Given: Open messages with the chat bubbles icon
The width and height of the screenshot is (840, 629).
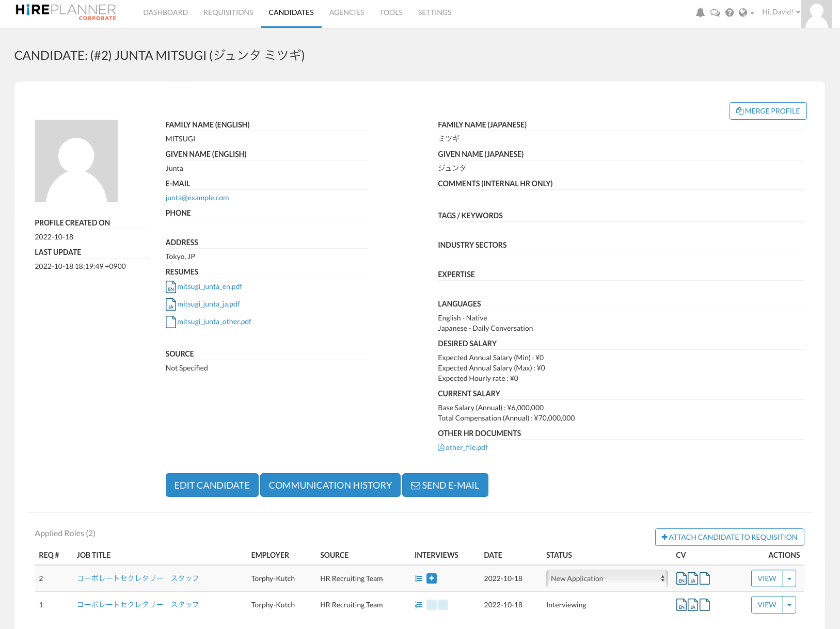Looking at the screenshot, I should (715, 12).
